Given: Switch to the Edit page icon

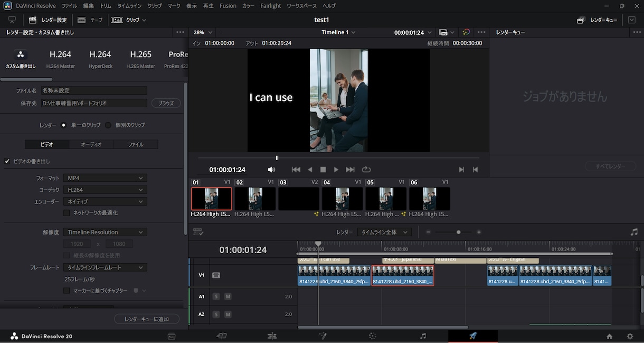Looking at the screenshot, I should click(x=272, y=336).
